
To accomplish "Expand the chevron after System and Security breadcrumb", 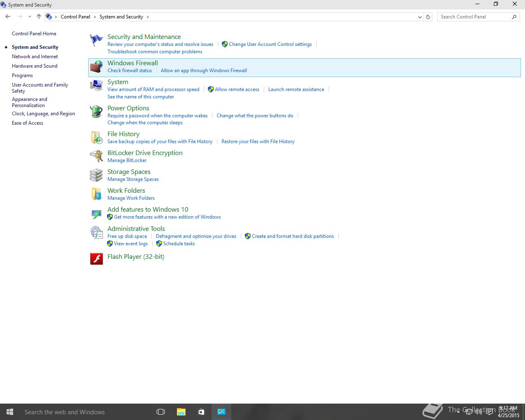I will click(148, 17).
